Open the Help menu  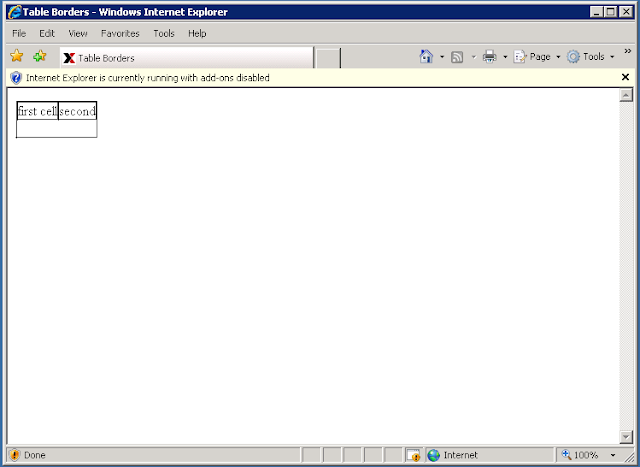coord(197,33)
